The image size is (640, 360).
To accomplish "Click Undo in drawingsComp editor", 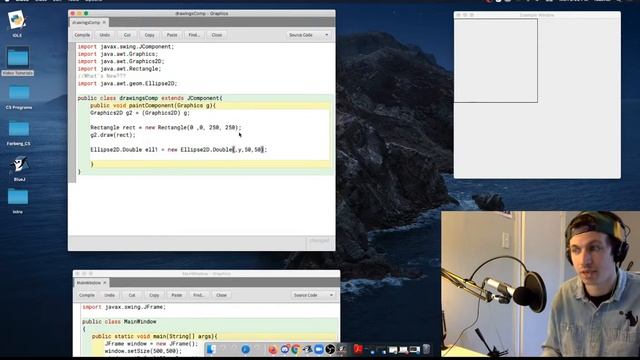I will [105, 35].
